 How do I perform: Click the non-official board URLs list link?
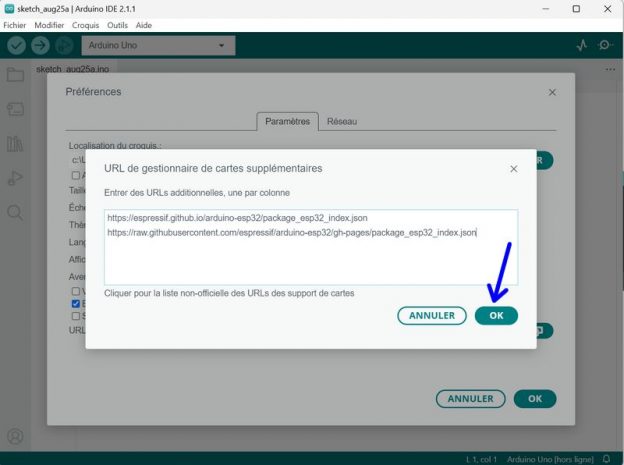[x=229, y=293]
